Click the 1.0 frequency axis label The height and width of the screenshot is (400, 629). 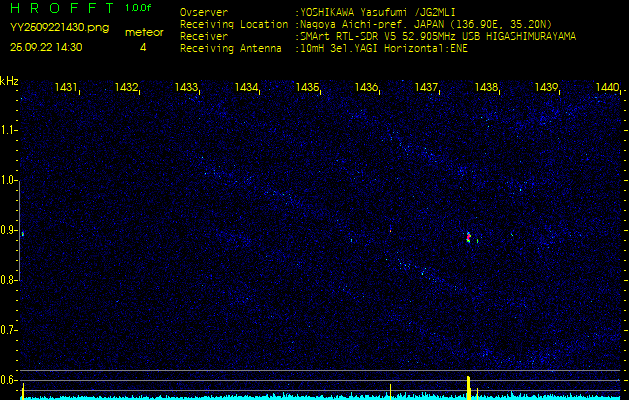pos(8,180)
